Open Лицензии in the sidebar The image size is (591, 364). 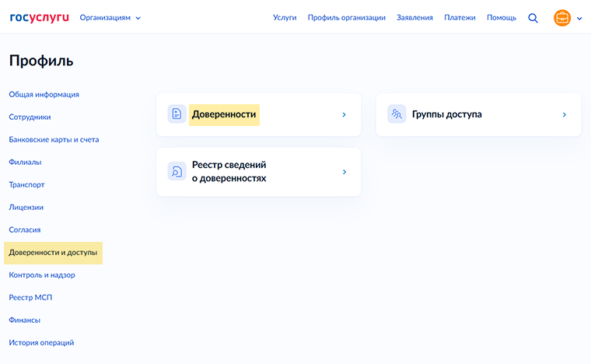[26, 207]
